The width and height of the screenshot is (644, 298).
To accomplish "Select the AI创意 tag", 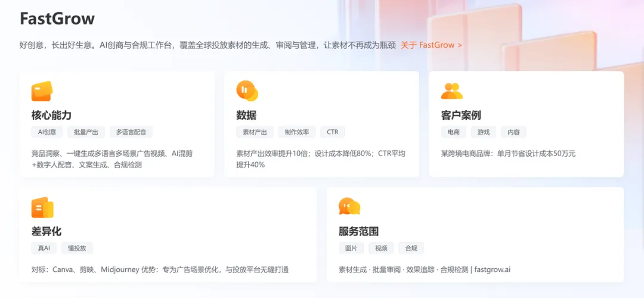I will (47, 132).
